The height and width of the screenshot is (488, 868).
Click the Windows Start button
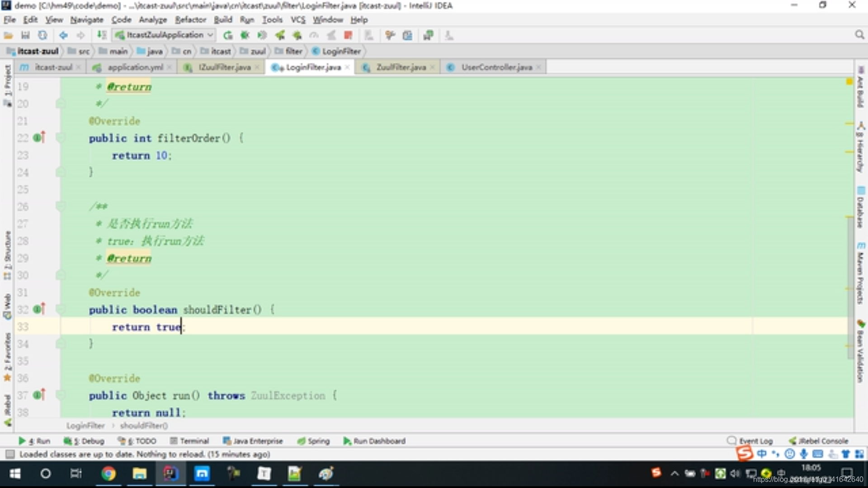click(x=15, y=474)
